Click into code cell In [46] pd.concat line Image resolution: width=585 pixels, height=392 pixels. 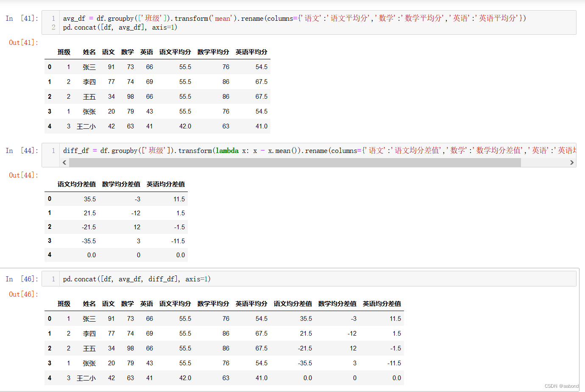(137, 279)
